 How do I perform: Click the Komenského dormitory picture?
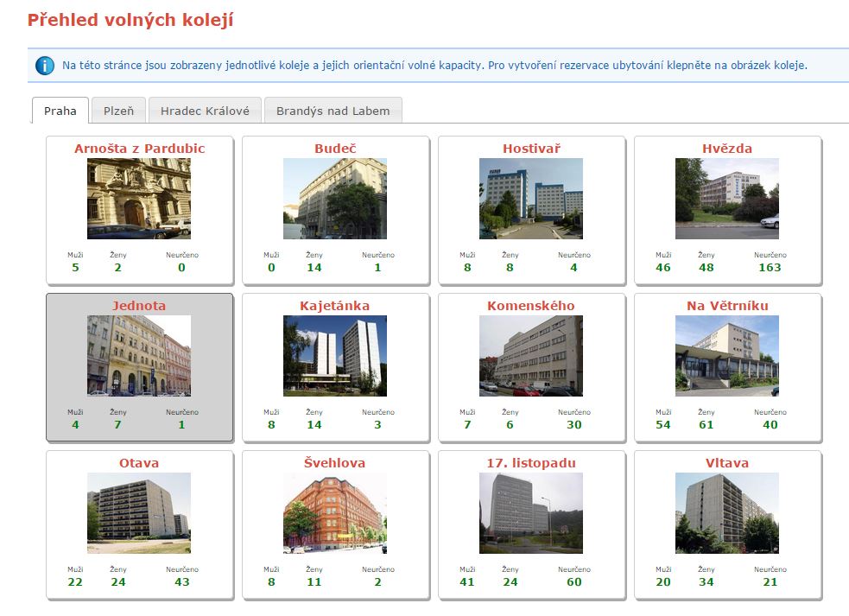(x=531, y=356)
